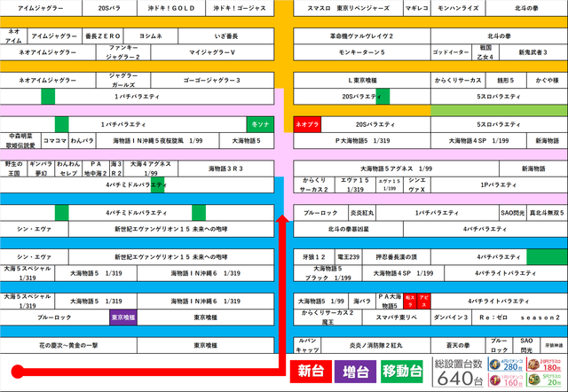Screen dimensions: 568x392
Task: Select the 蒼天の拳 machine cell
Action: 457,344
